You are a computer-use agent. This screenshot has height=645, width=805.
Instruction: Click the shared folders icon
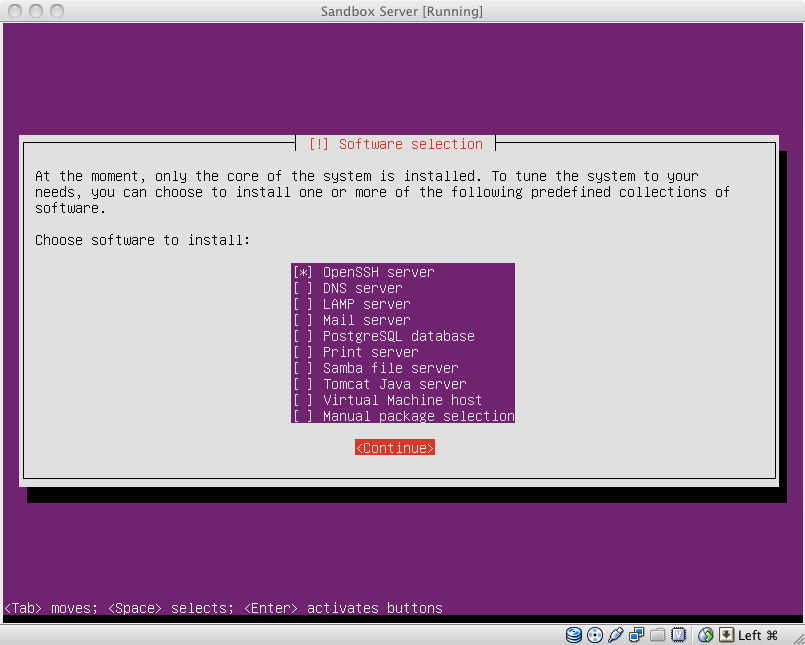pyautogui.click(x=658, y=635)
